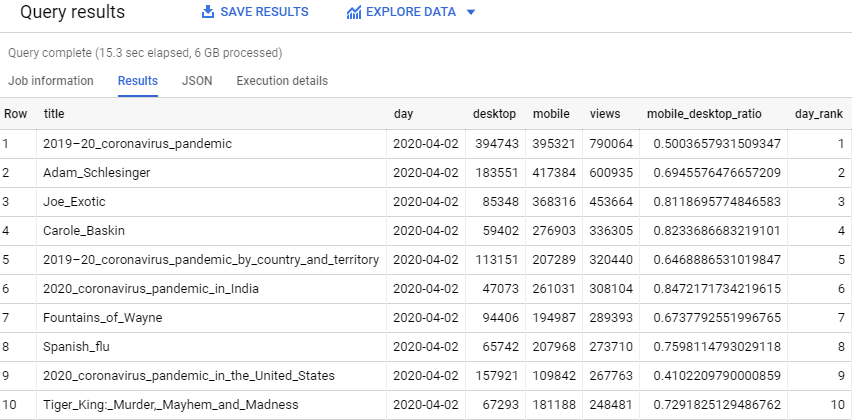Switch to the Execution details tab
Screen dimensions: 852x420
point(282,81)
